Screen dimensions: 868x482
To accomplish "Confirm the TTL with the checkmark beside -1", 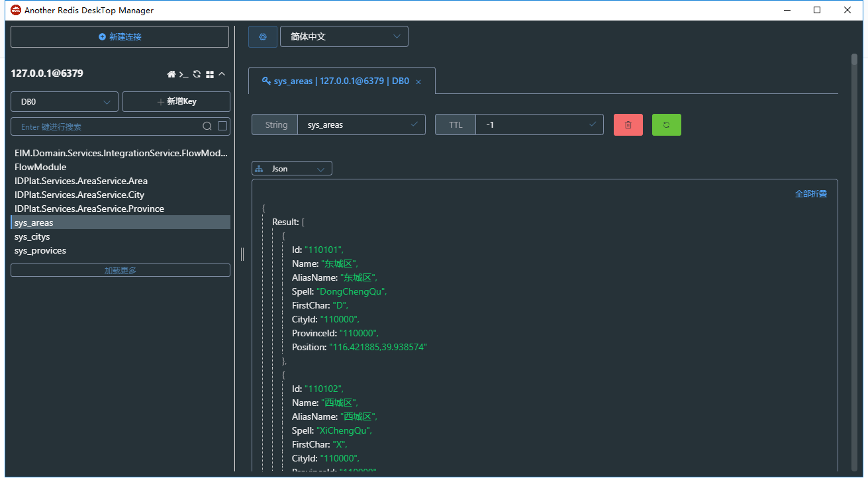I will [593, 124].
